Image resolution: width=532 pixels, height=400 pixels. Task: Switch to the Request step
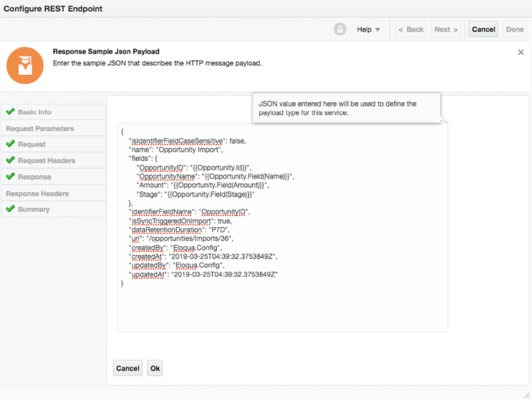(32, 145)
